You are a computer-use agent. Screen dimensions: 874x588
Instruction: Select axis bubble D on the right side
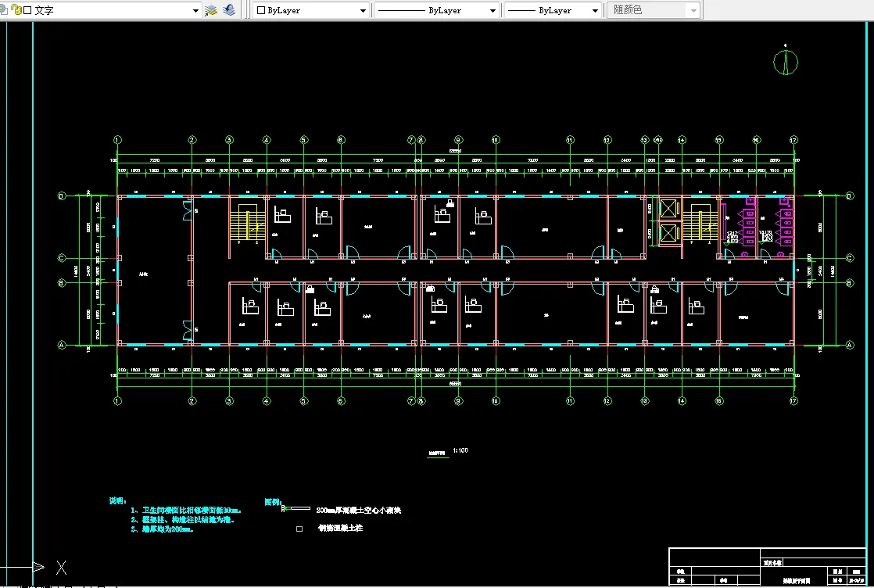[850, 195]
